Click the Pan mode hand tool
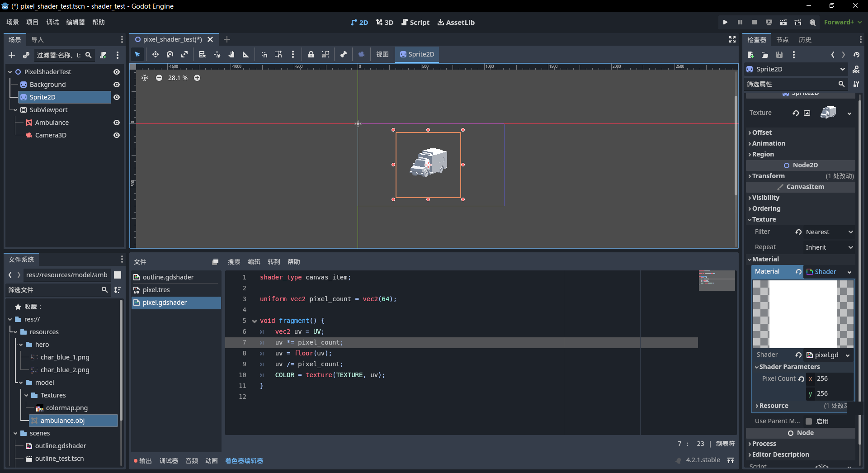Screen dimensions: 868x473 pyautogui.click(x=231, y=54)
